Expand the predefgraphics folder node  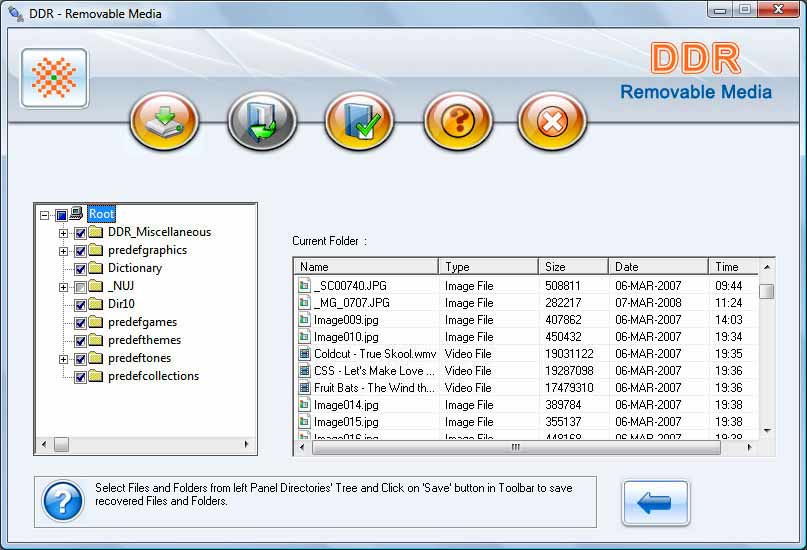tap(63, 251)
